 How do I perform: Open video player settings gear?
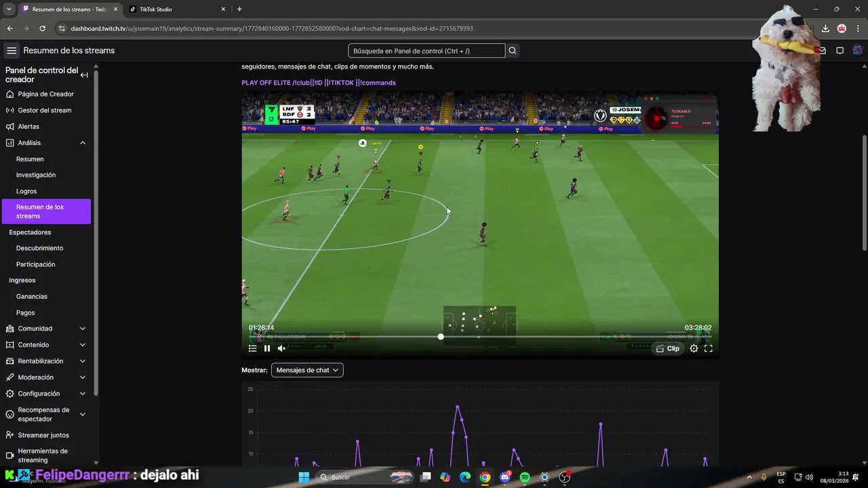click(x=694, y=348)
